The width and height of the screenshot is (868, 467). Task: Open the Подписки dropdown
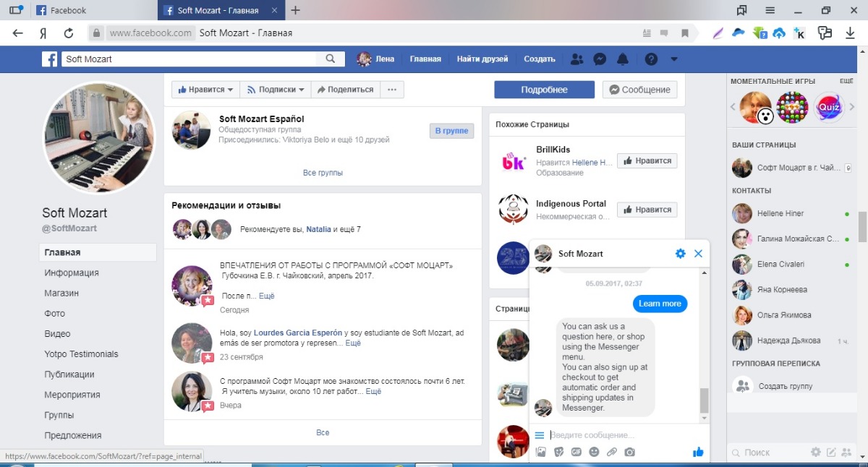(275, 90)
